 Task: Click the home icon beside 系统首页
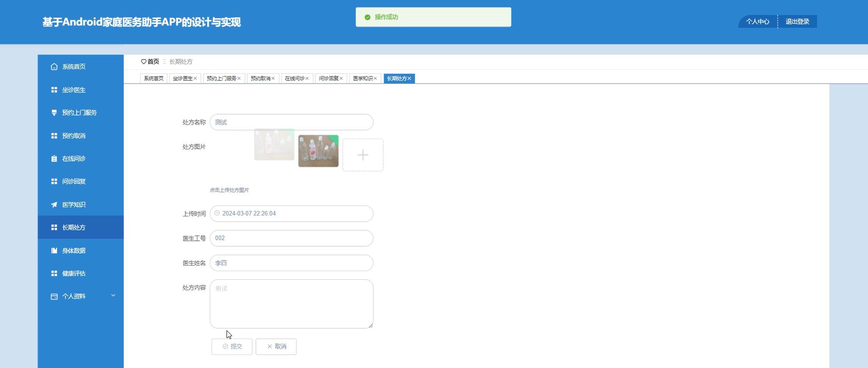pyautogui.click(x=54, y=67)
